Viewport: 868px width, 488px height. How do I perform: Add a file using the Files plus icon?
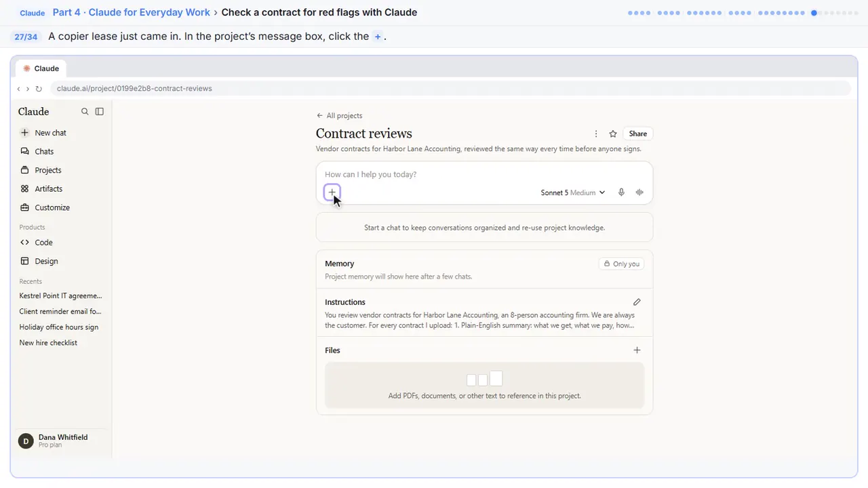(x=637, y=350)
